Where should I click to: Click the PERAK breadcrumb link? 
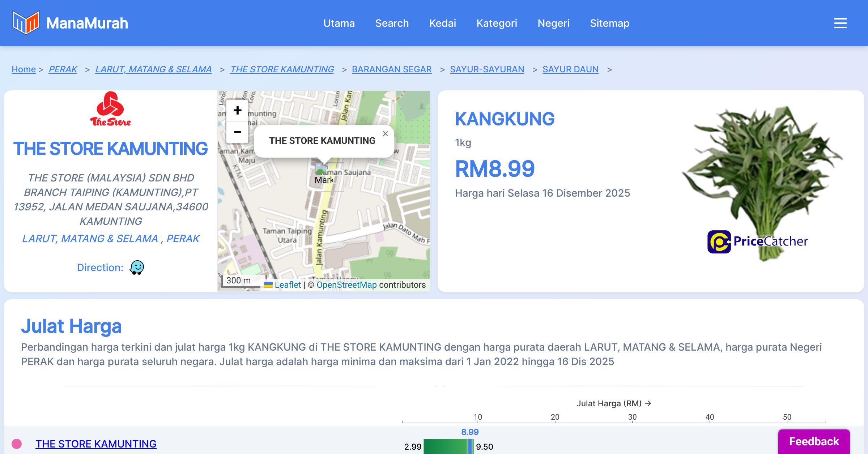63,69
